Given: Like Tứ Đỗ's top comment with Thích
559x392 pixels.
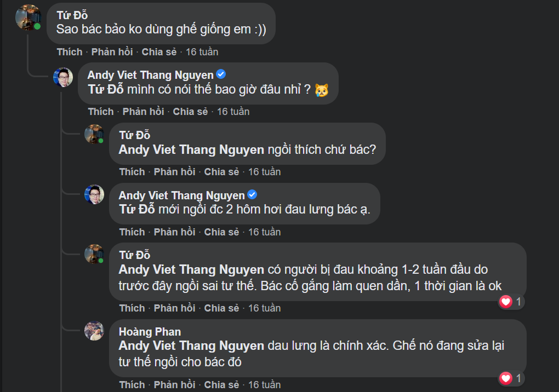Looking at the screenshot, I should [x=70, y=52].
